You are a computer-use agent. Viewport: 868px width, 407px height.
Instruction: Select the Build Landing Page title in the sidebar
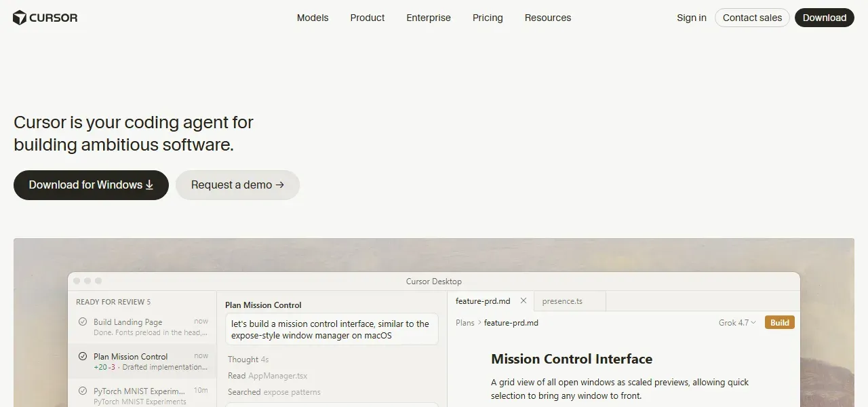(128, 322)
